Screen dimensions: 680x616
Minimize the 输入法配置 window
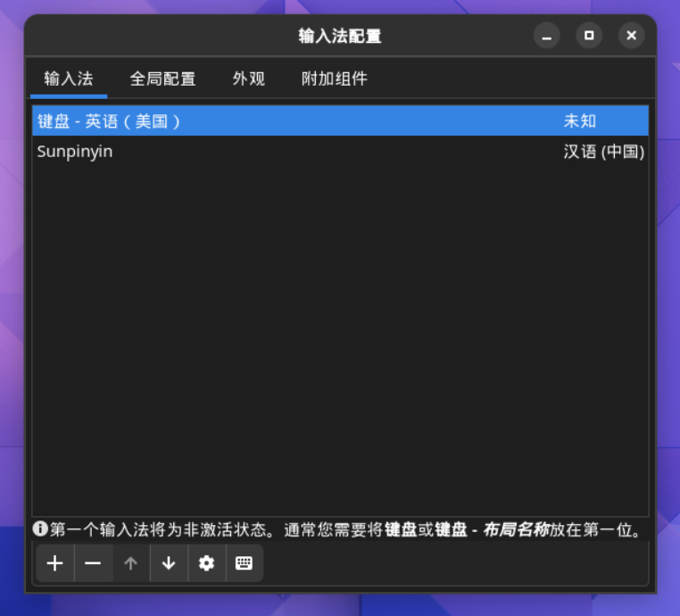point(546,36)
